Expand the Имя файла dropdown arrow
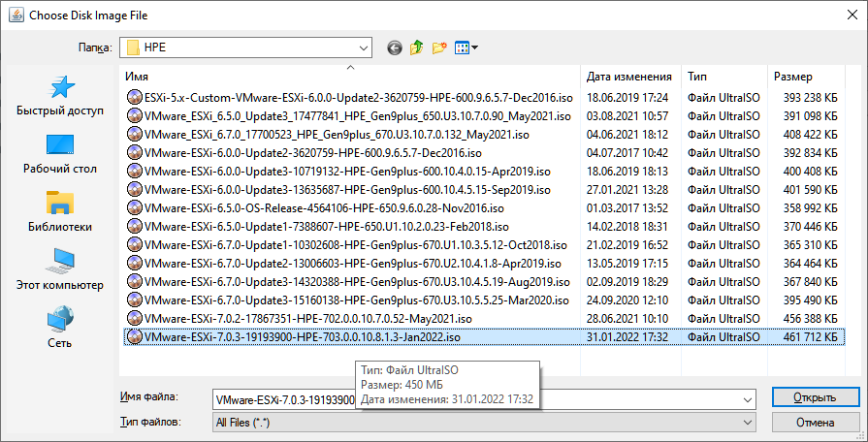 749,398
